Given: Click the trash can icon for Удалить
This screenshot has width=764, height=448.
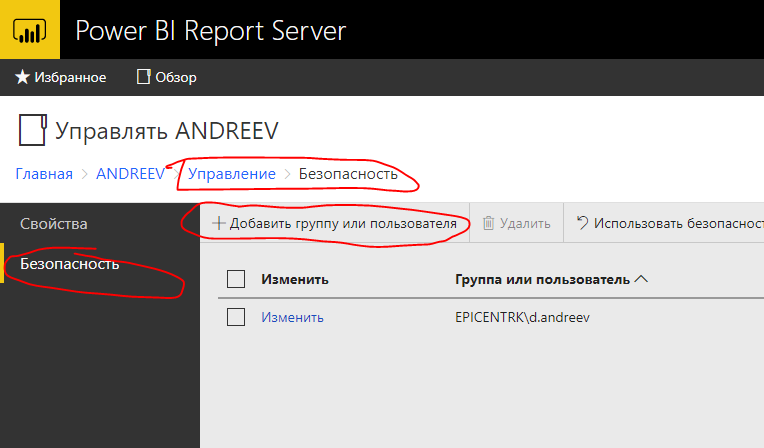Looking at the screenshot, I should tap(488, 223).
